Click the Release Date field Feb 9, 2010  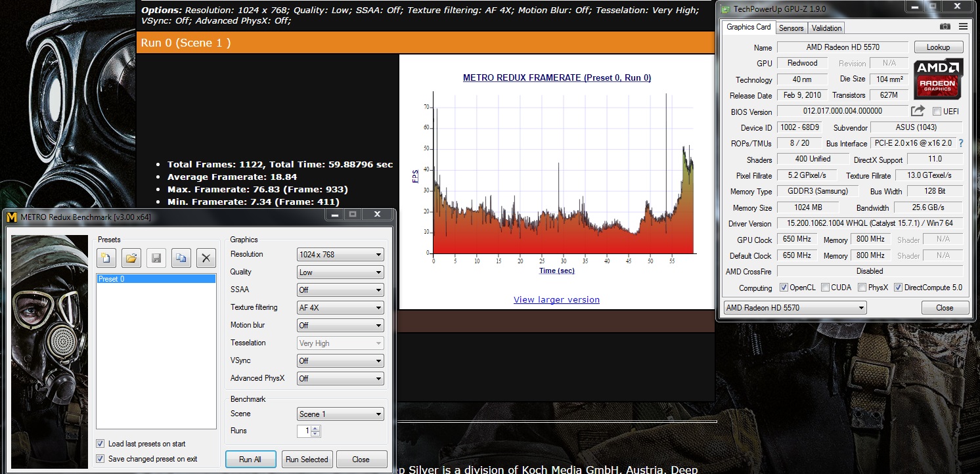pyautogui.click(x=803, y=95)
